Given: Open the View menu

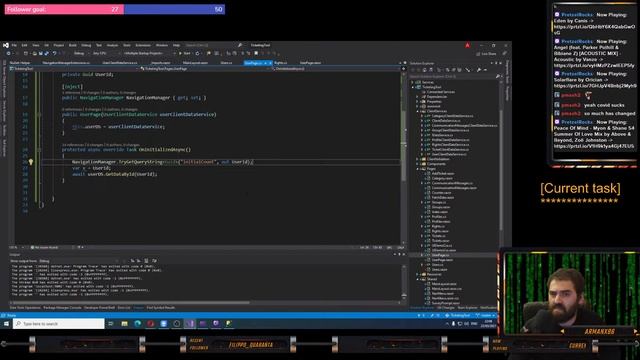Looking at the screenshot, I should pos(36,45).
